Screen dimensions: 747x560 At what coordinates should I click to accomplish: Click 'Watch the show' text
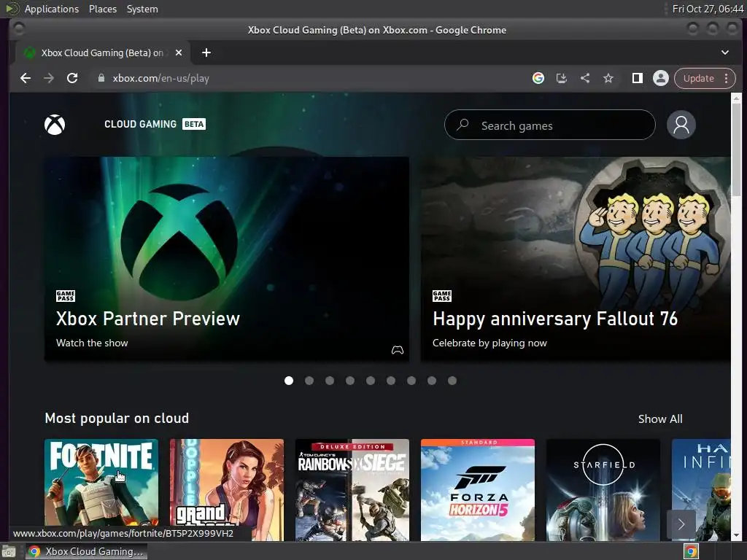(x=92, y=343)
